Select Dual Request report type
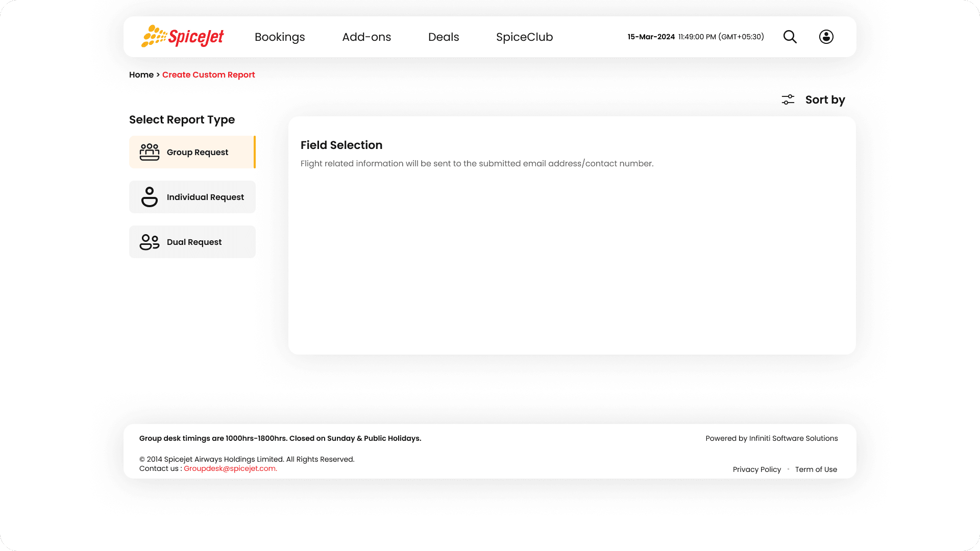This screenshot has height=551, width=980. coord(194,242)
